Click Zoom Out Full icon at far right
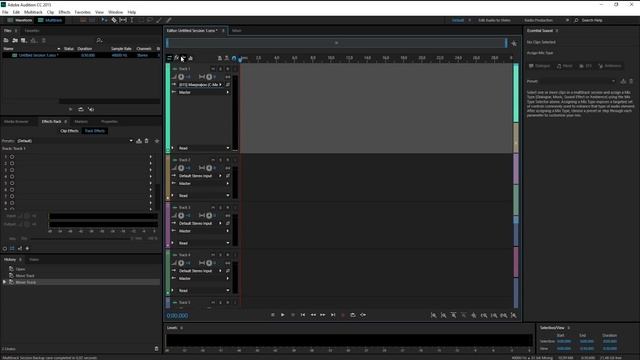The width and height of the screenshot is (640, 360). tap(514, 316)
